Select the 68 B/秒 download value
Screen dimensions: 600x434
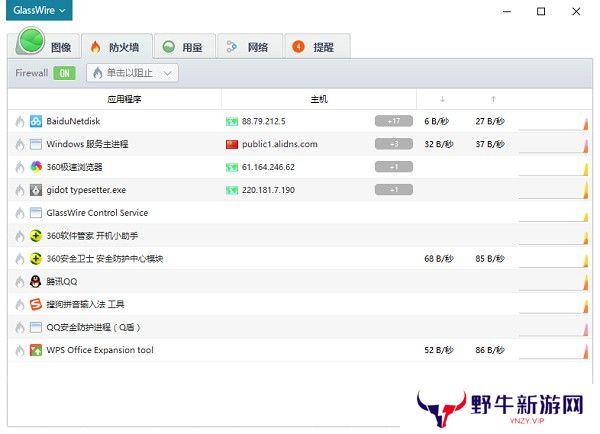point(439,259)
